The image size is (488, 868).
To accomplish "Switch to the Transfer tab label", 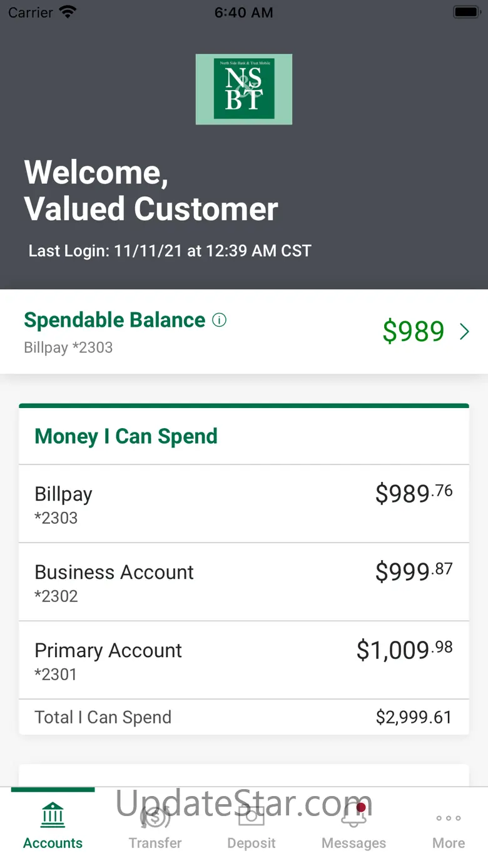I will 155,843.
